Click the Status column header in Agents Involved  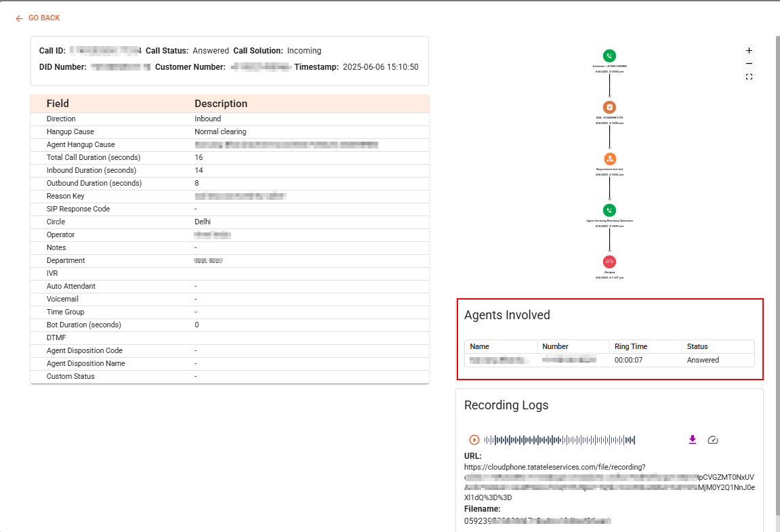(697, 346)
